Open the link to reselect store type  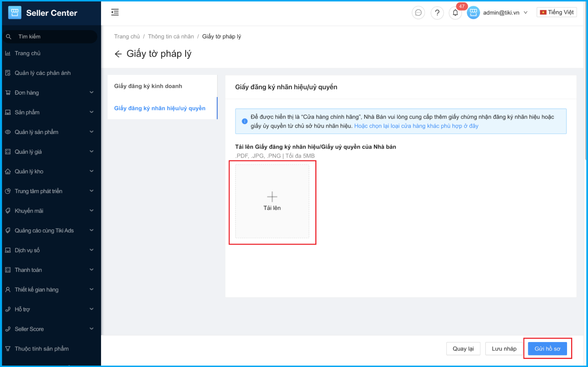click(416, 126)
